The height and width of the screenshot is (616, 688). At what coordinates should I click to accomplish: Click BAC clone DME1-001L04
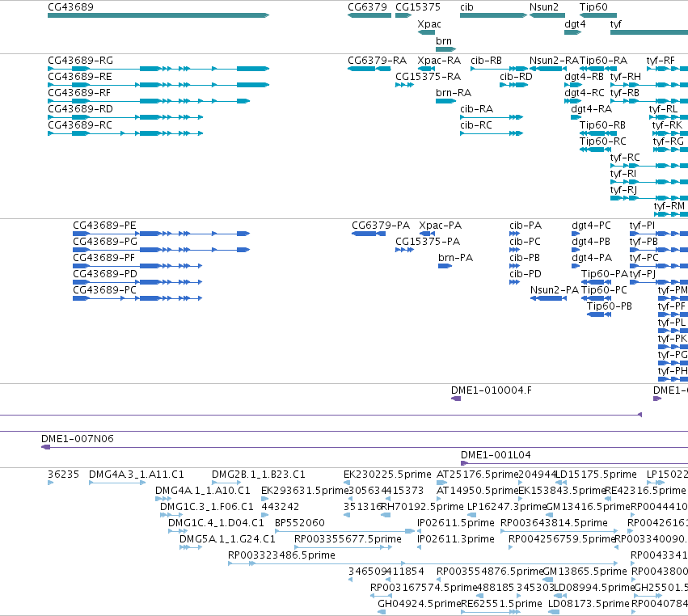click(x=574, y=463)
